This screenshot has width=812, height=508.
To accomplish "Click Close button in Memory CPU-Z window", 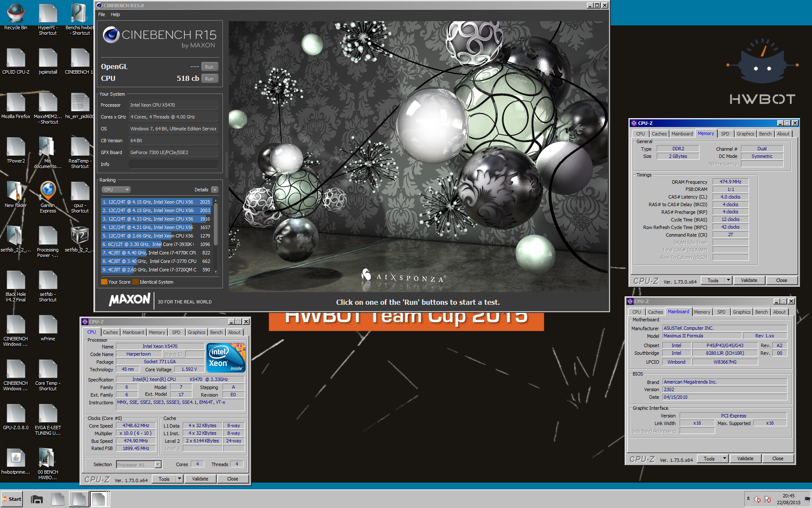I will 782,280.
